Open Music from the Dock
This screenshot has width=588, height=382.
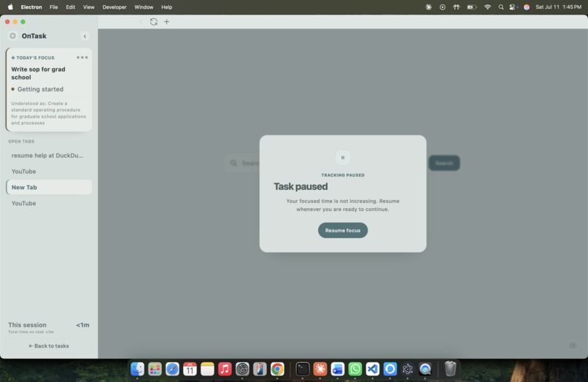coord(225,370)
